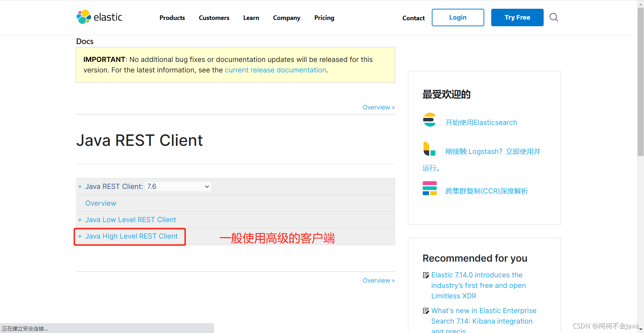This screenshot has width=644, height=333.
Task: Click the Login button
Action: 458,17
